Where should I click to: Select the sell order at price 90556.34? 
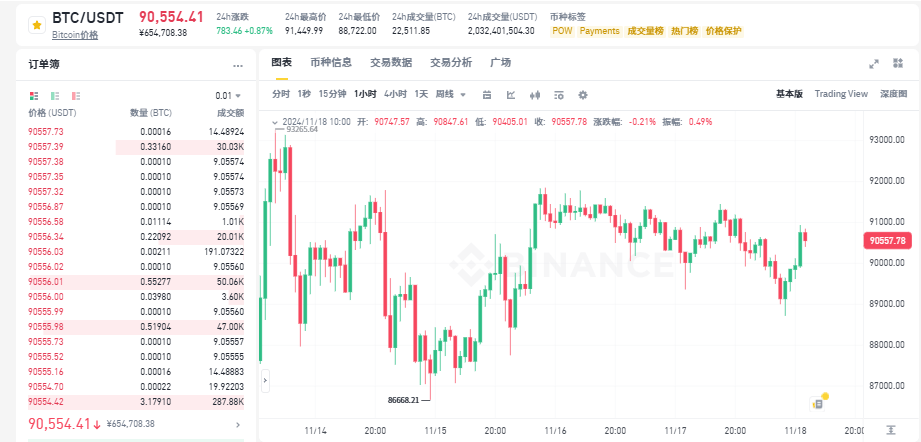coord(136,237)
